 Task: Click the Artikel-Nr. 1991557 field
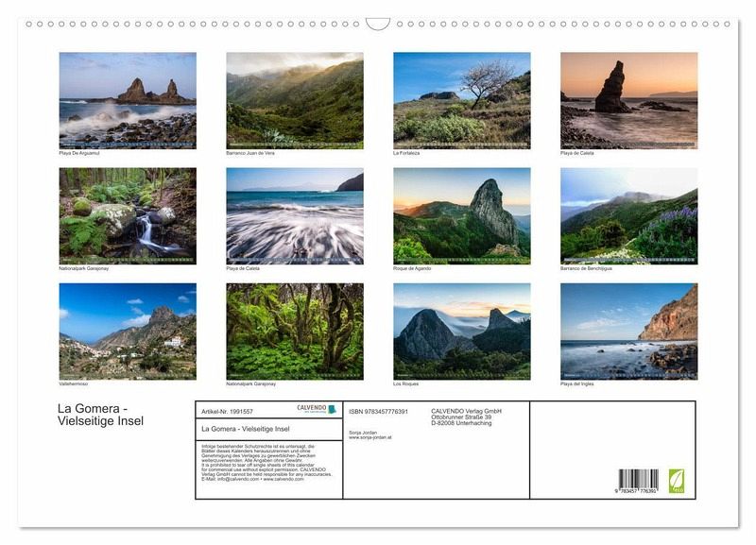(x=228, y=411)
